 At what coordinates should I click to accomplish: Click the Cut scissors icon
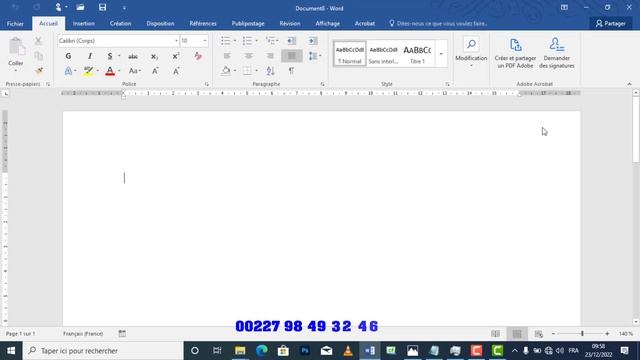click(x=38, y=41)
